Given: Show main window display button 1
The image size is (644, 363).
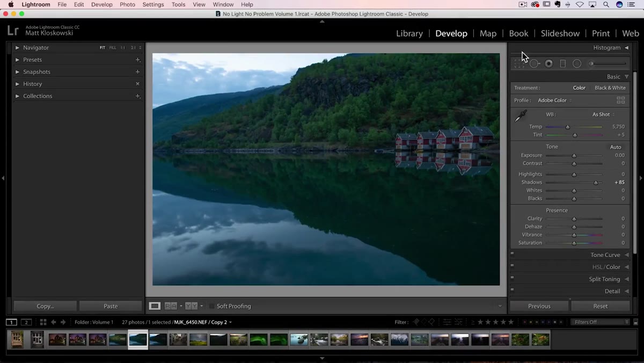Looking at the screenshot, I should [11, 322].
